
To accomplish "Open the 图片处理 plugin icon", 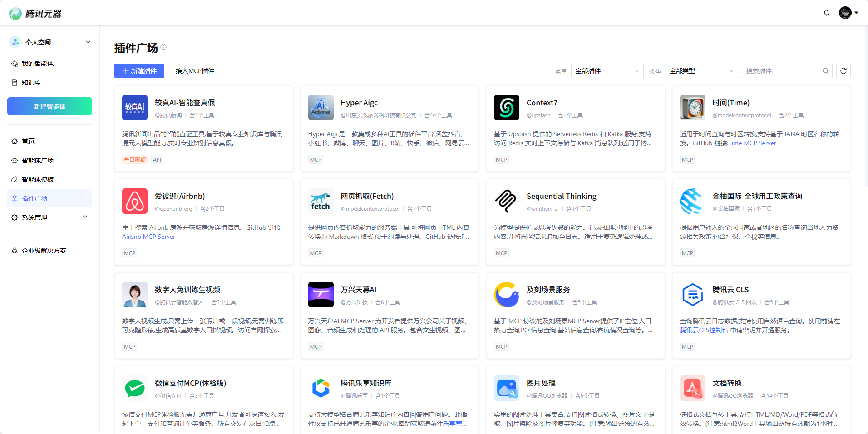I will coord(507,388).
